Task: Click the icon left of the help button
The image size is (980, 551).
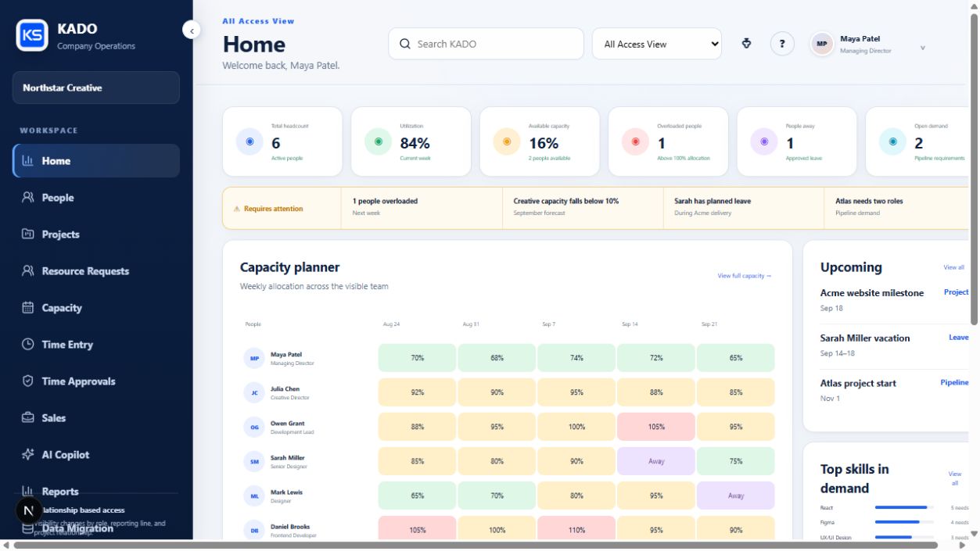Action: coord(746,44)
